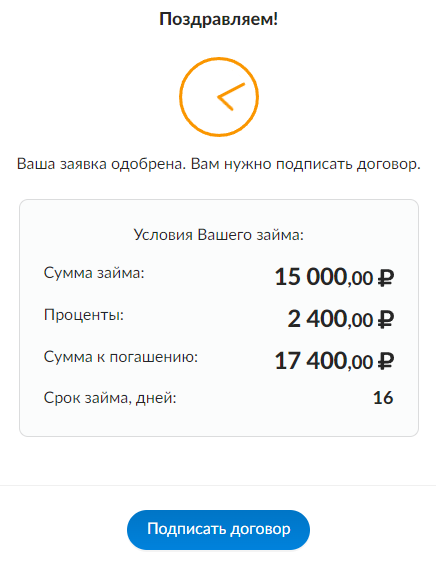
Task: Click the Ваша заявка одобрена message text
Action: [x=218, y=164]
